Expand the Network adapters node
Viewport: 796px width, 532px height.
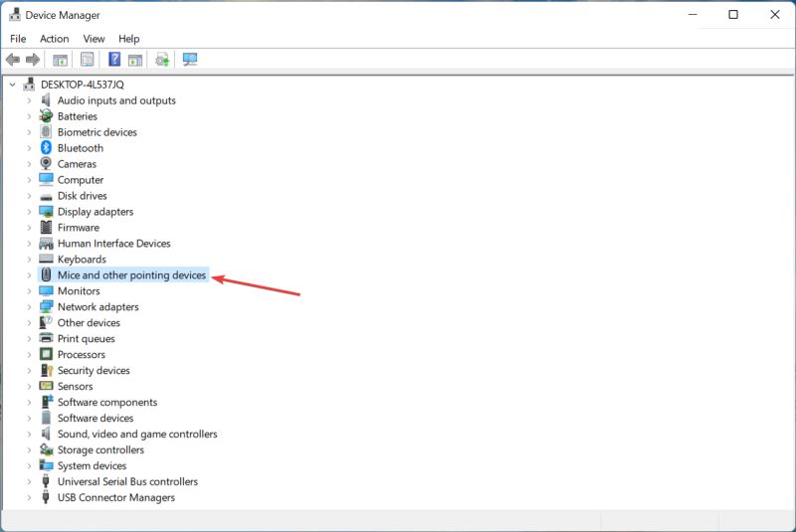coord(29,307)
